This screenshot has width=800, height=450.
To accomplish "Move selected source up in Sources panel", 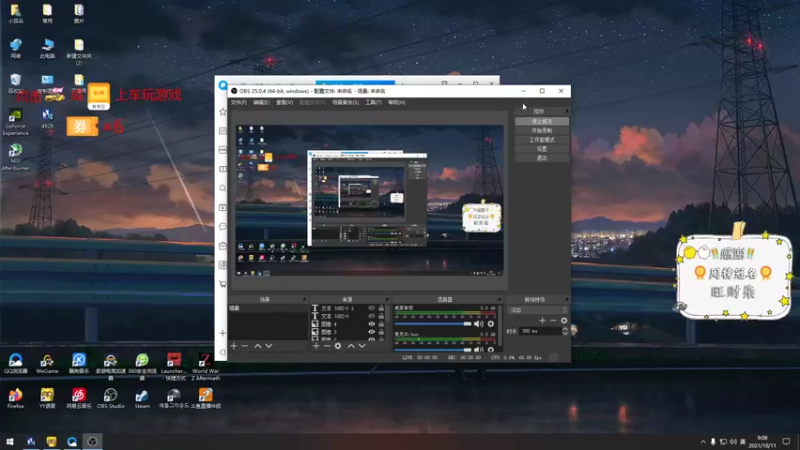I will point(351,346).
